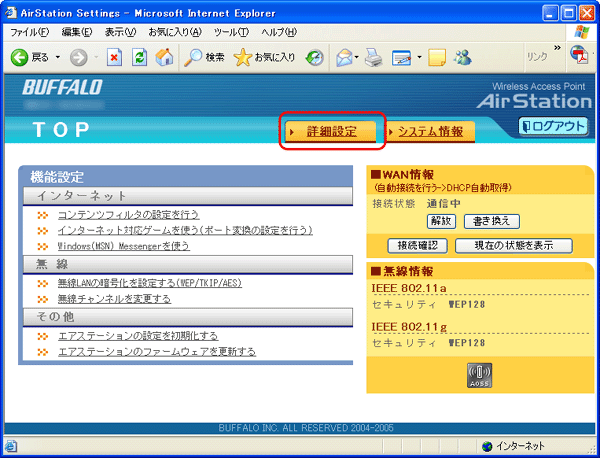Open dropdown arrow next to Edit icon

[x=419, y=58]
